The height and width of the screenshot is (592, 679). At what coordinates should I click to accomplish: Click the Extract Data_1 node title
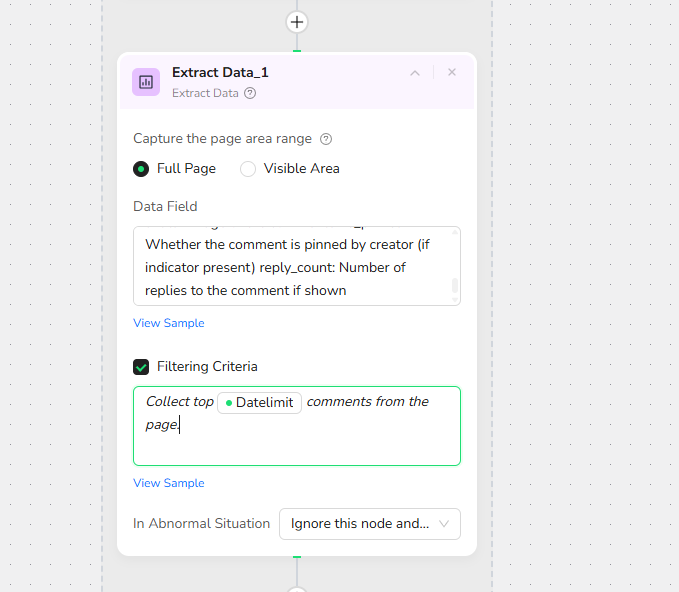pos(220,72)
